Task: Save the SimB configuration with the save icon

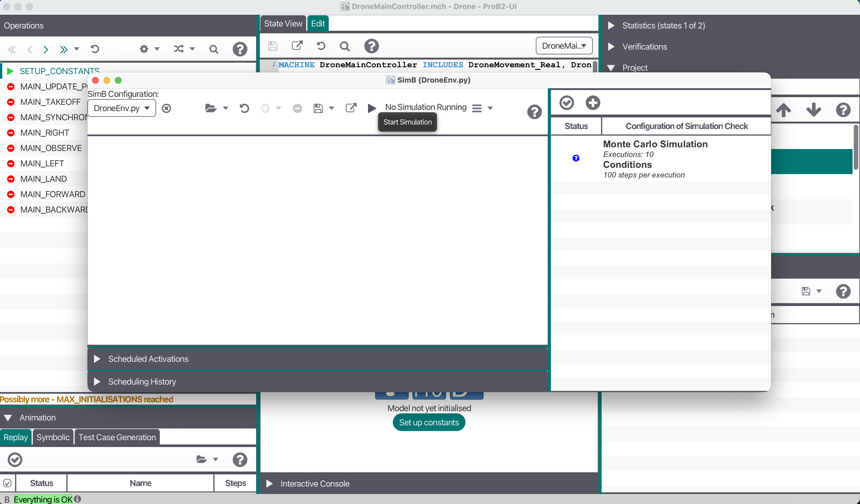Action: click(x=319, y=108)
